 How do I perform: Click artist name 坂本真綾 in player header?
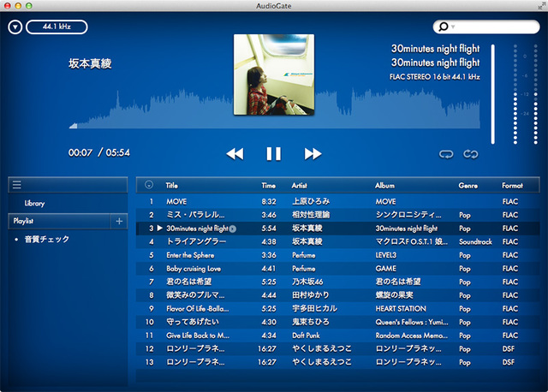point(90,63)
